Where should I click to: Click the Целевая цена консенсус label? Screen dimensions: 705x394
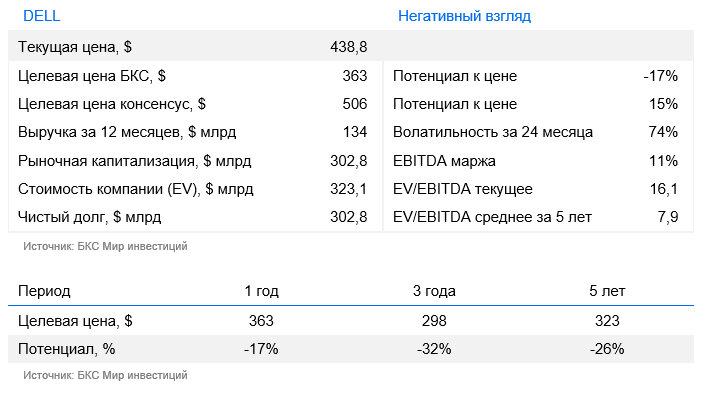[112, 104]
